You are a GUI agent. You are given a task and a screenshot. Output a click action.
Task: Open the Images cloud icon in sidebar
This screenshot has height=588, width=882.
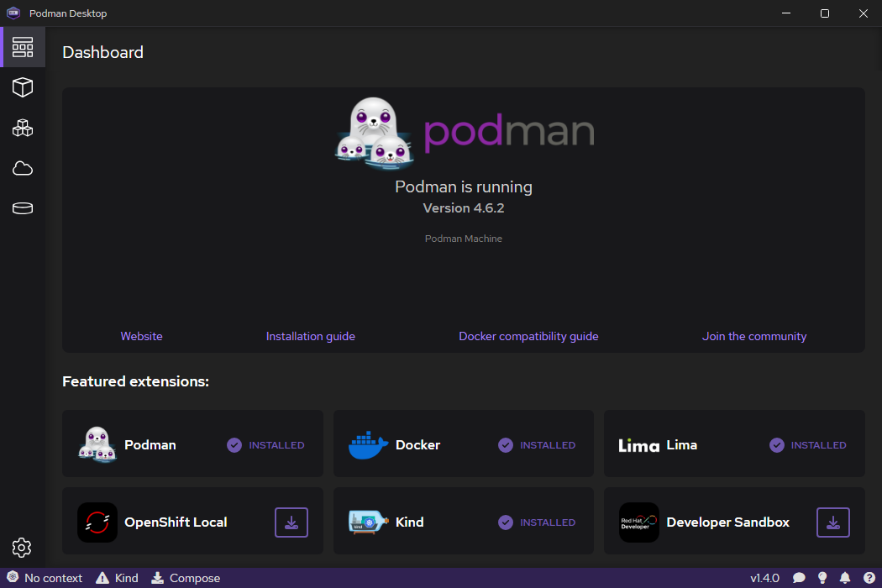pyautogui.click(x=23, y=168)
